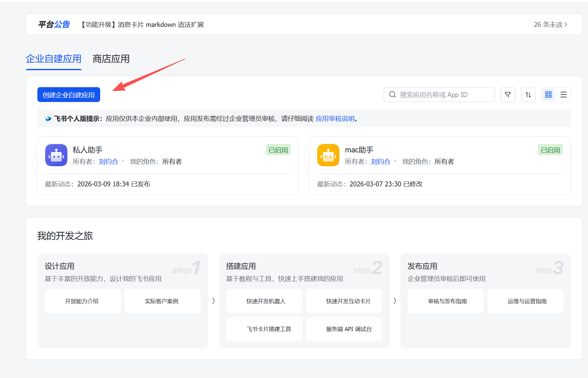This screenshot has width=588, height=378.
Task: Focus the app name or App ID search field
Action: (442, 95)
